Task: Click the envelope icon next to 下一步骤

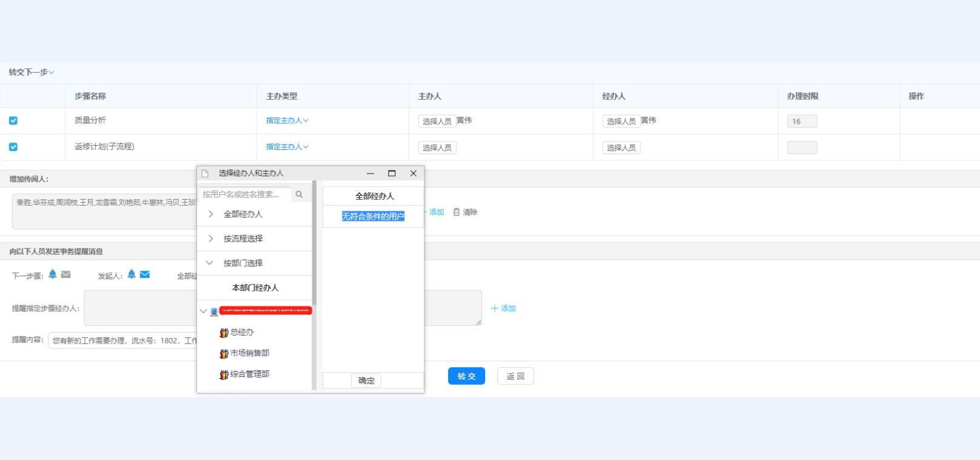Action: 66,274
